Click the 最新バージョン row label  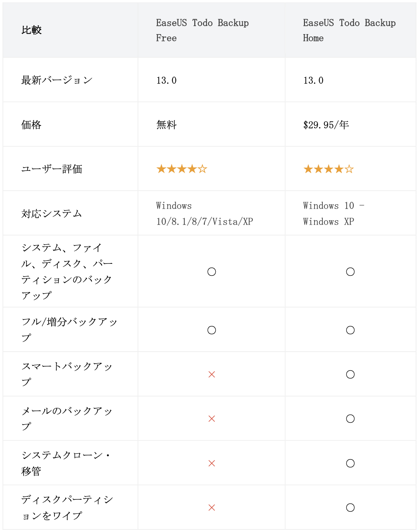[57, 80]
